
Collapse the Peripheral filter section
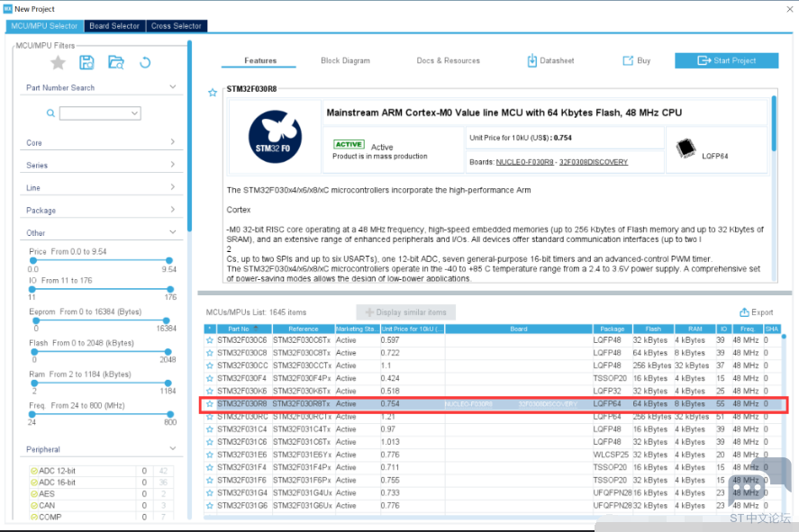(173, 448)
